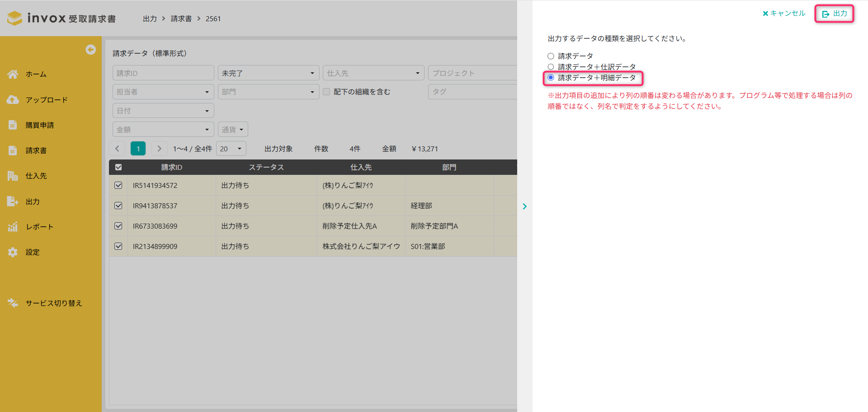Open the 未完了 status dropdown
This screenshot has height=412, width=868.
coord(268,73)
